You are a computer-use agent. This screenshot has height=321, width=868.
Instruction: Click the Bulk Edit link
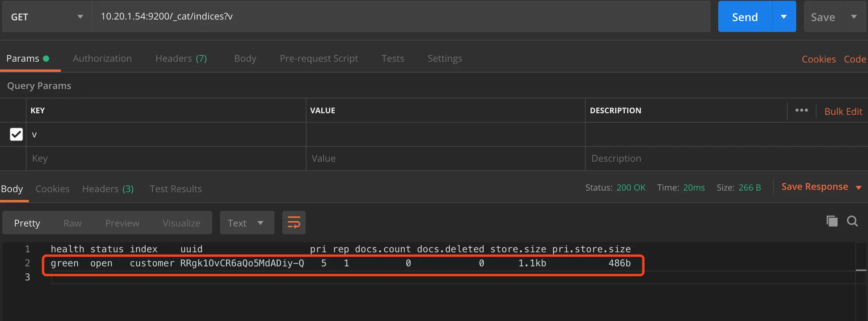click(843, 111)
